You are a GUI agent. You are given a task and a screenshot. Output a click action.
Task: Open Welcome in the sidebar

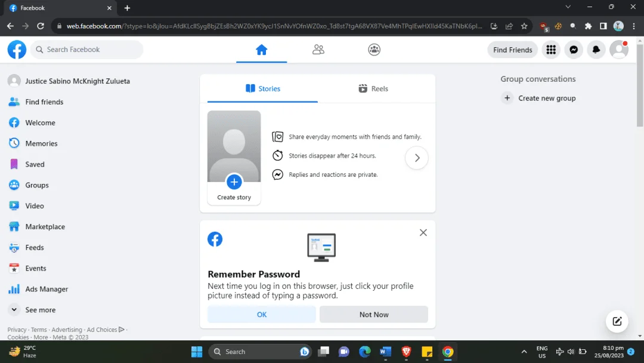tap(32, 122)
